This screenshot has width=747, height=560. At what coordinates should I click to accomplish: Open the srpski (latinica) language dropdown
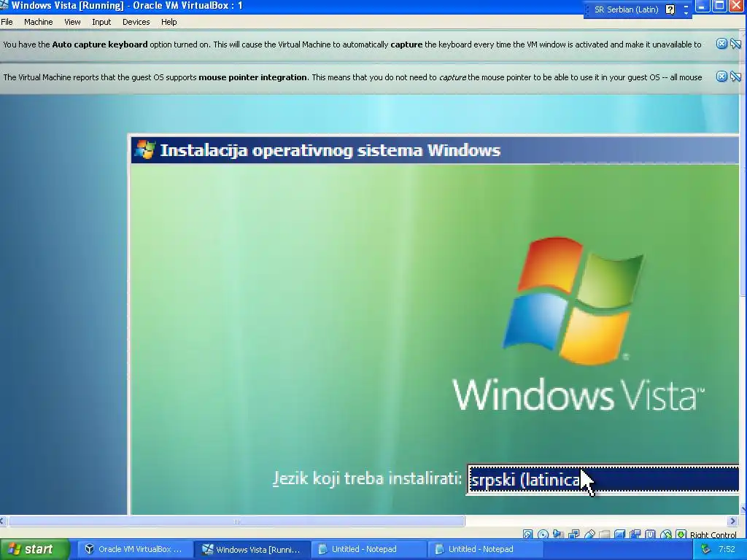pyautogui.click(x=603, y=480)
